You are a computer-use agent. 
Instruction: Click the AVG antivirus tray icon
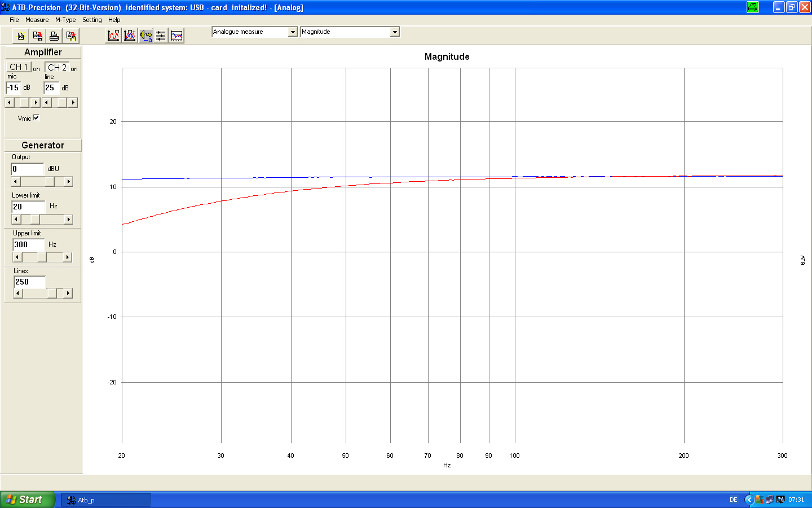click(x=760, y=500)
